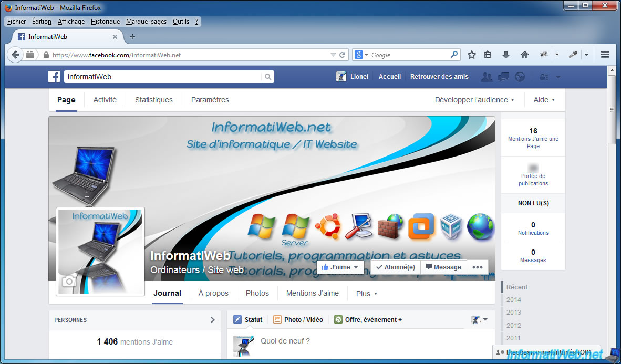Open the Activité tab
This screenshot has width=621, height=364.
(x=105, y=100)
